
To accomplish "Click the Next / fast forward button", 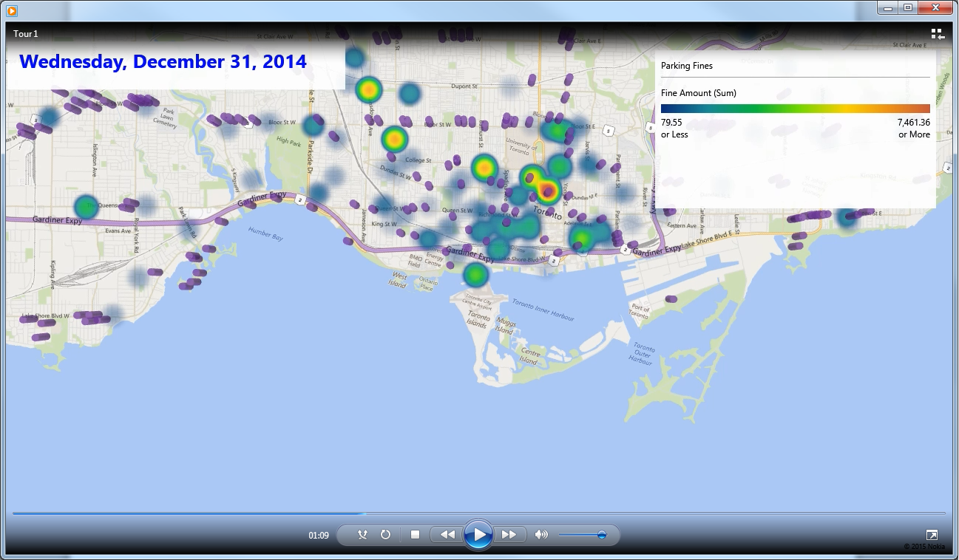I will [509, 534].
